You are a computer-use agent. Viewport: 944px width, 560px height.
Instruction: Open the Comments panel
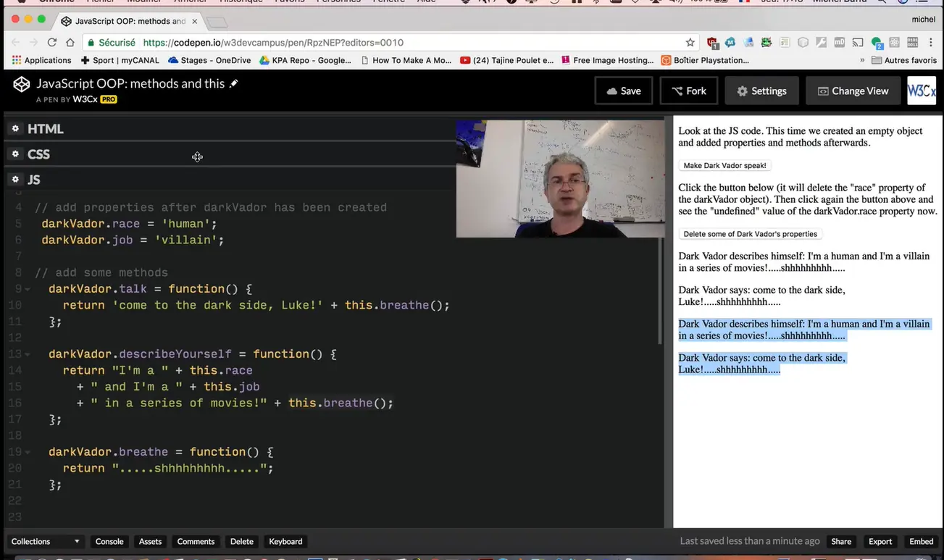pos(196,541)
